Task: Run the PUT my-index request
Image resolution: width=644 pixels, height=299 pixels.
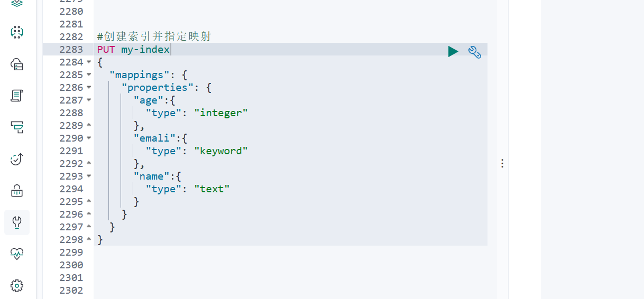Action: pos(453,51)
